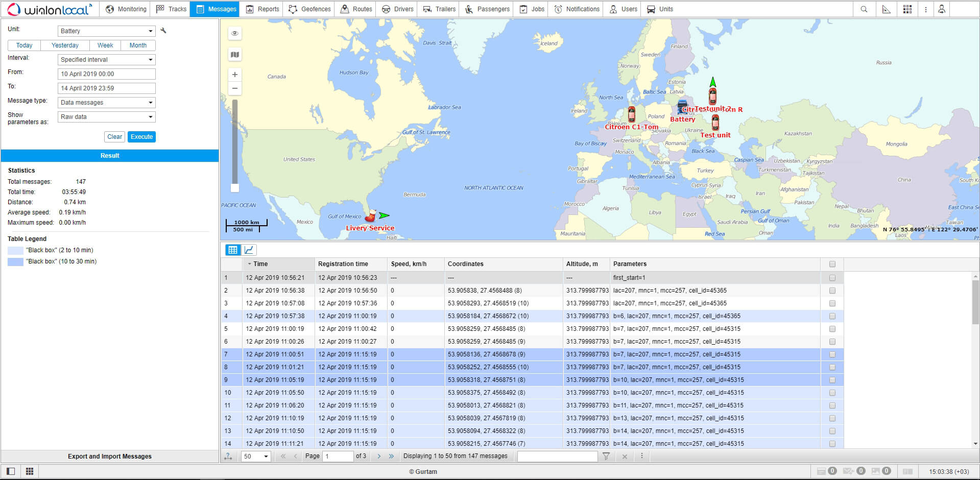Switch to table view of messages

(233, 250)
